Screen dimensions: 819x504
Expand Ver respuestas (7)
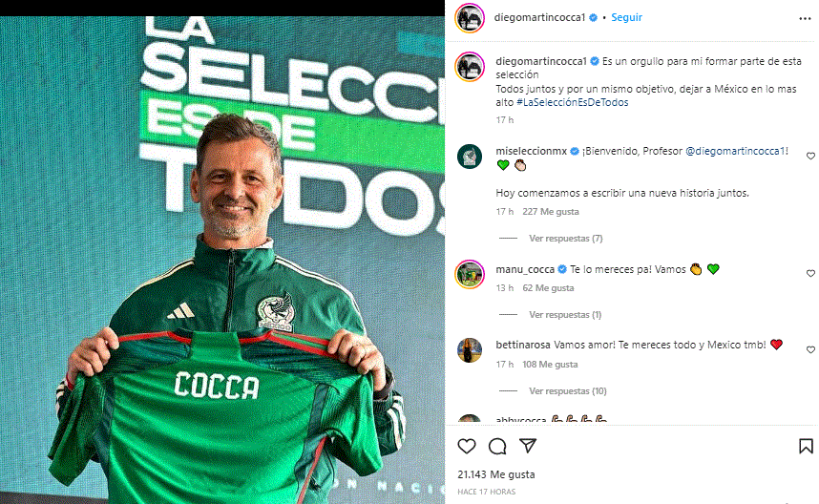[566, 239]
